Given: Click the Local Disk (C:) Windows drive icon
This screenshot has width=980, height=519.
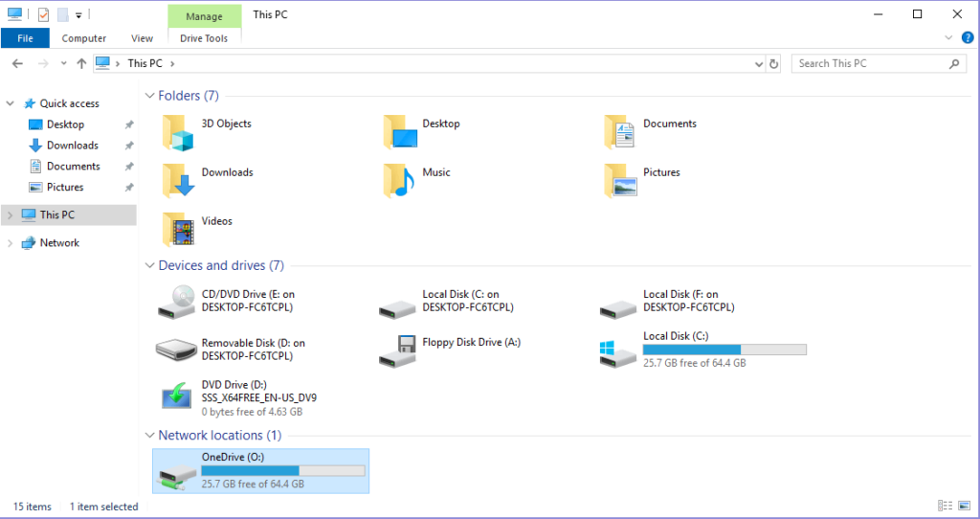Looking at the screenshot, I should (619, 350).
